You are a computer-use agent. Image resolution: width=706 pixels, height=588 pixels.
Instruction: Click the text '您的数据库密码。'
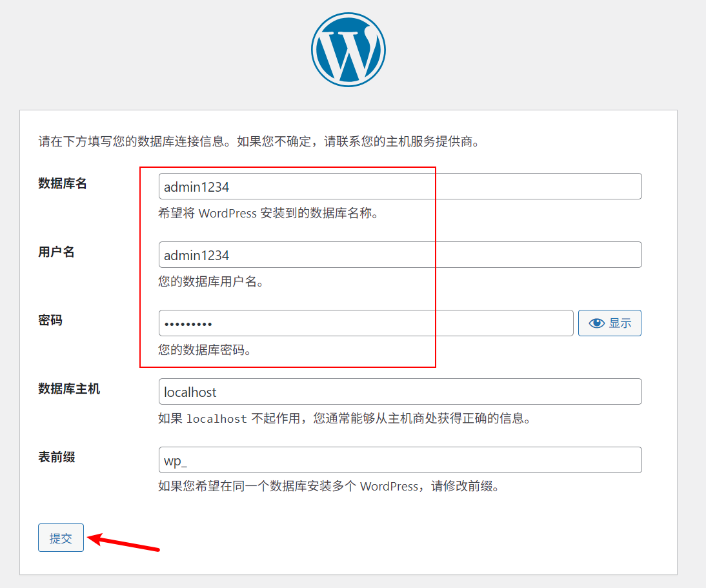pyautogui.click(x=205, y=350)
